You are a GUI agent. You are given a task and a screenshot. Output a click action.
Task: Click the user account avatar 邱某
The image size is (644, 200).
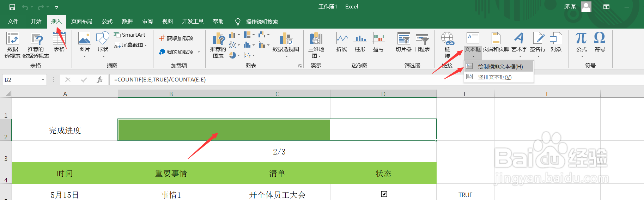586,7
